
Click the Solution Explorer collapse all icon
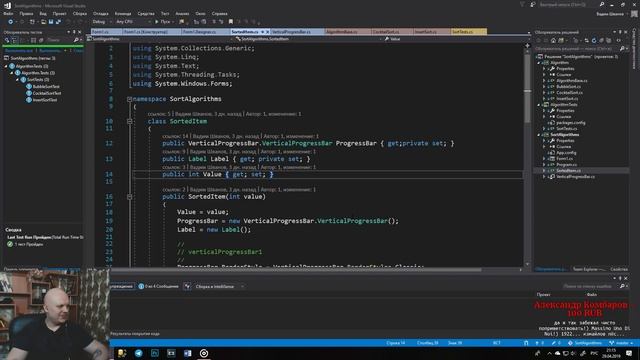tap(602, 40)
